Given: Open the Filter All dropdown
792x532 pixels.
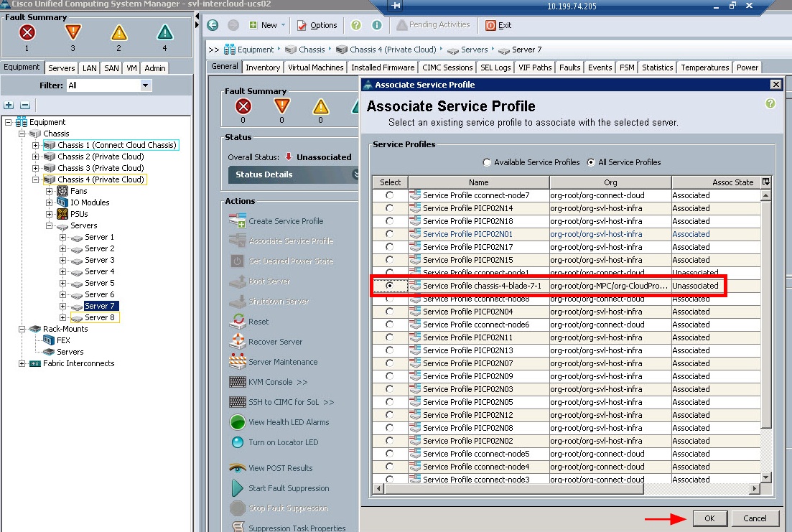Looking at the screenshot, I should click(146, 85).
